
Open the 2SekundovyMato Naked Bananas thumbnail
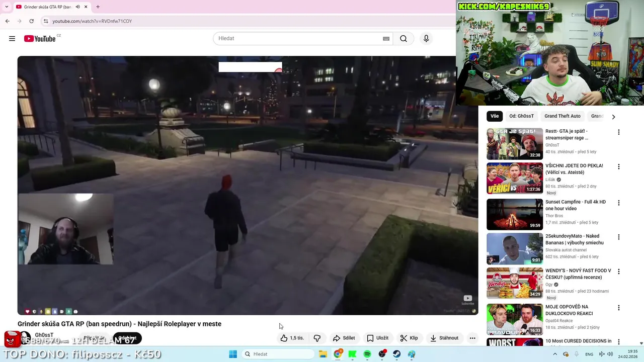pyautogui.click(x=515, y=248)
